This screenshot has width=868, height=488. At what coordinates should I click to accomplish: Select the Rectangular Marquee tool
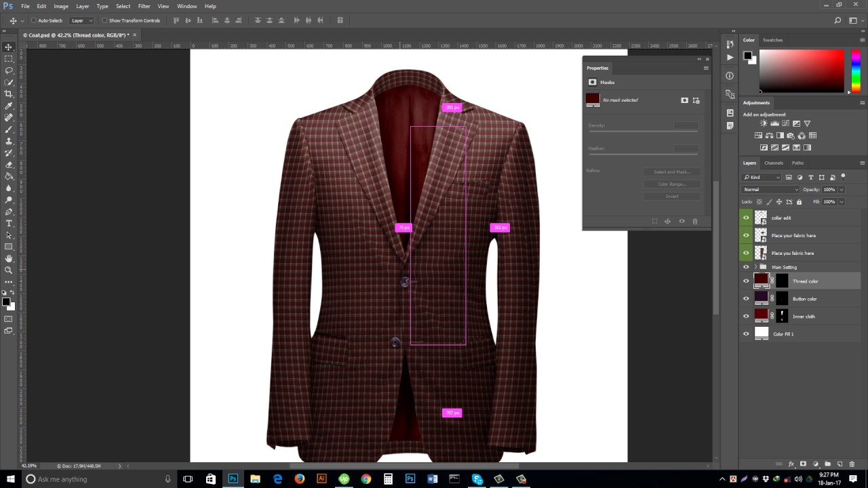[x=9, y=59]
